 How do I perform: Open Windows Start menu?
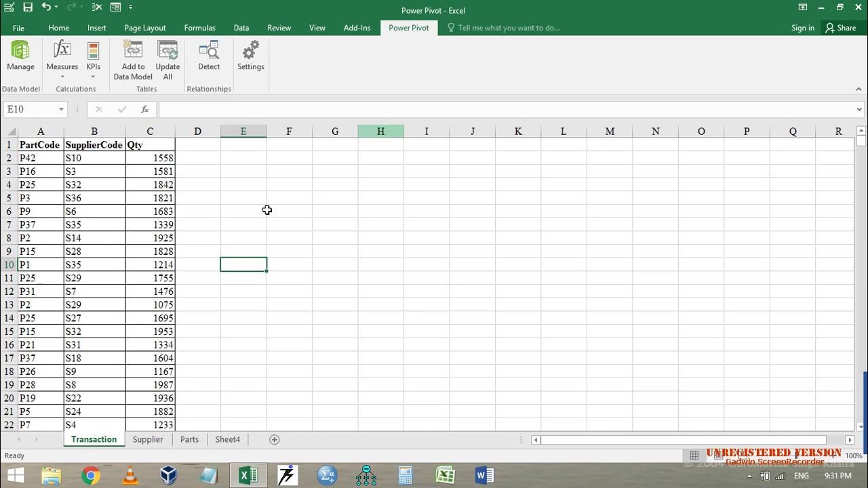pyautogui.click(x=15, y=476)
